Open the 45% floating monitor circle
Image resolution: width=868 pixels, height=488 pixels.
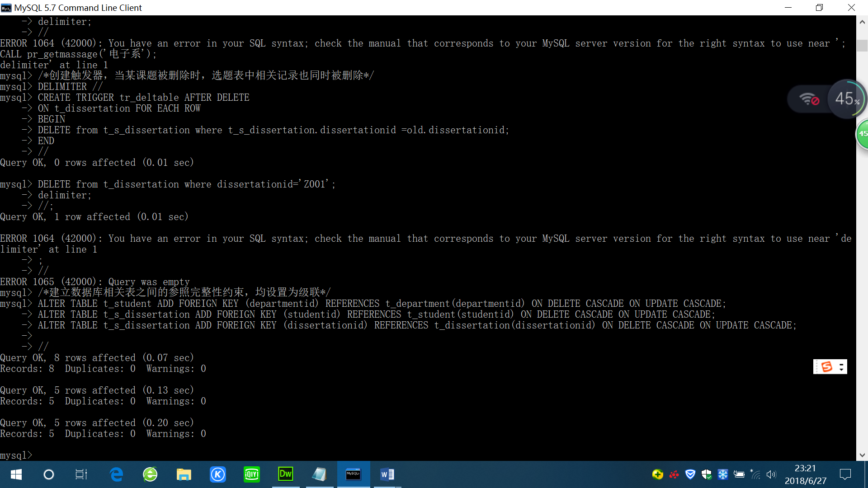coord(847,99)
